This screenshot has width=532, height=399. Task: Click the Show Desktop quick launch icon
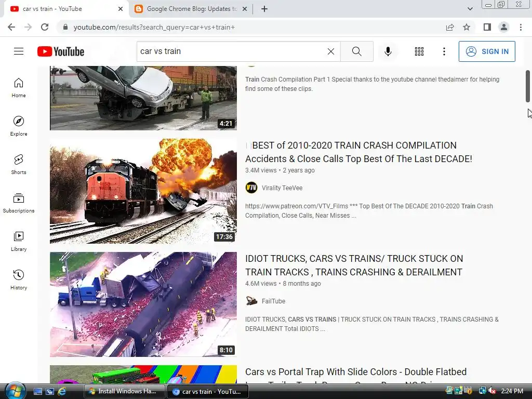click(x=37, y=391)
